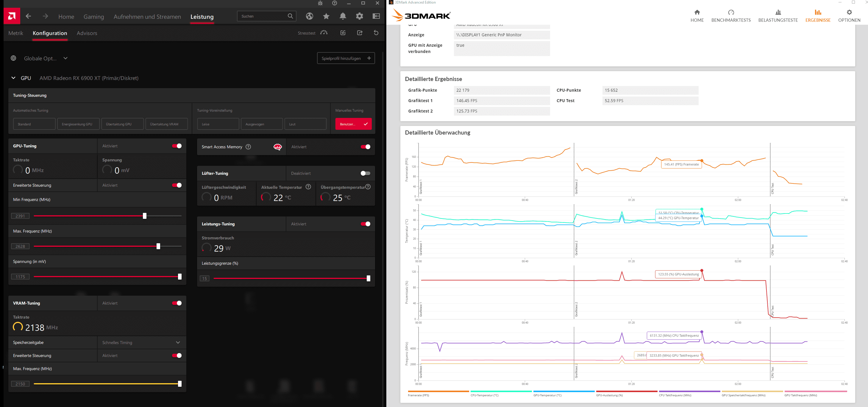The width and height of the screenshot is (868, 407).
Task: Click the search magnifier icon
Action: 291,16
